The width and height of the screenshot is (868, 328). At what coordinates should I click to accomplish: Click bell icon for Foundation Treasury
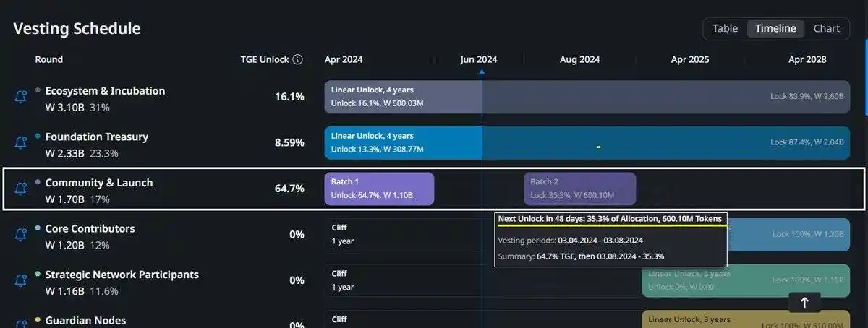tap(21, 143)
